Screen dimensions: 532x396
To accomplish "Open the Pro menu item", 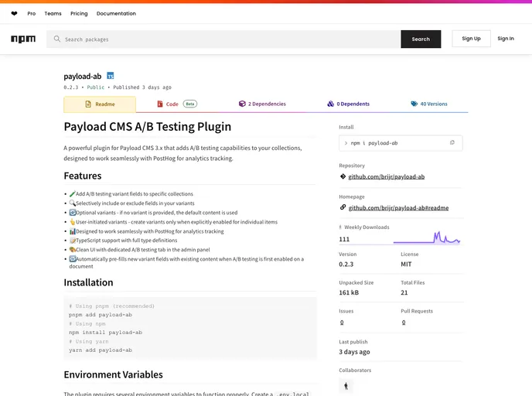I will pos(32,14).
